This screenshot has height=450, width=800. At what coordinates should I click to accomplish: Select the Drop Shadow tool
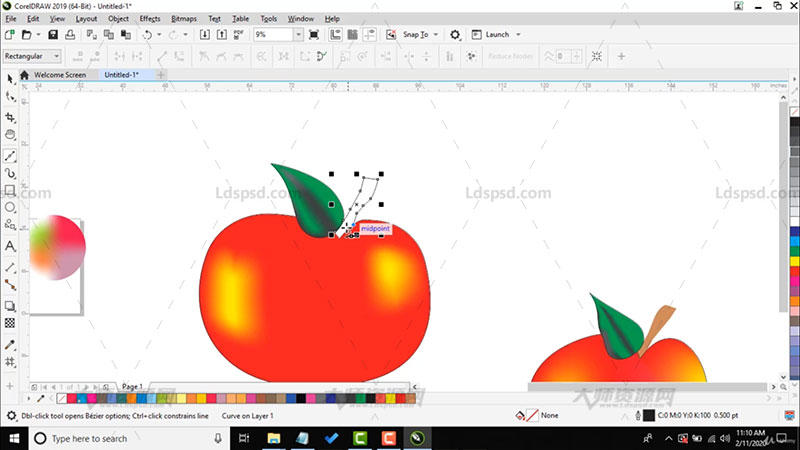pos(10,306)
